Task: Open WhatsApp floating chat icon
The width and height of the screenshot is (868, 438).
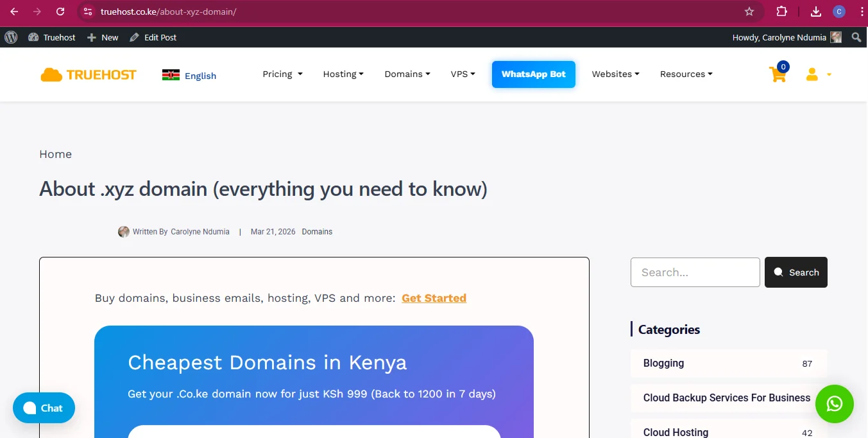Action: [834, 404]
